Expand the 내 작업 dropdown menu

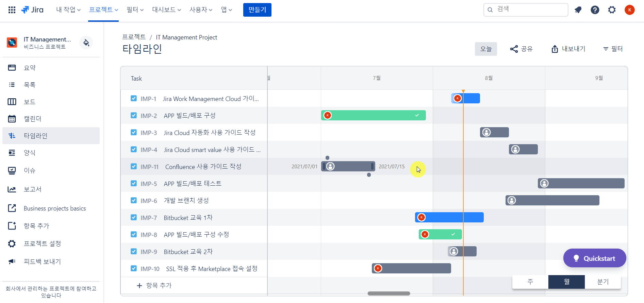pyautogui.click(x=68, y=10)
